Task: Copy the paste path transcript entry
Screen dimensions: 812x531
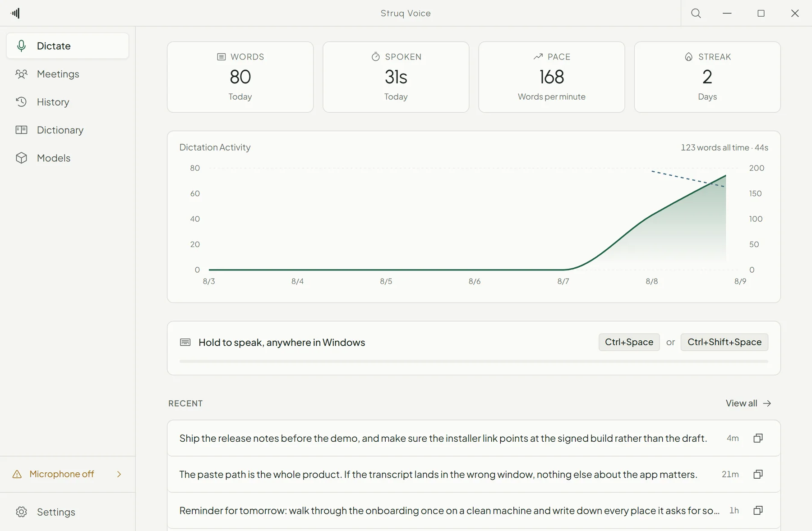Action: (x=758, y=474)
